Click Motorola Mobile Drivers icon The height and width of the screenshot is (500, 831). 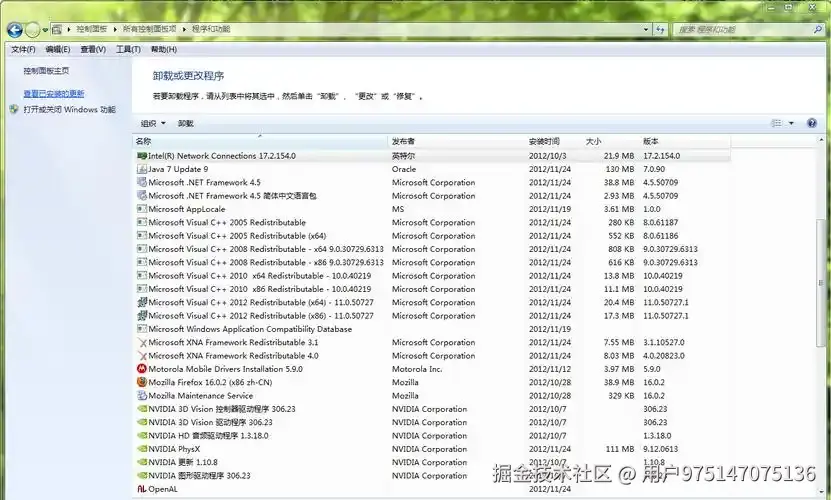point(142,369)
